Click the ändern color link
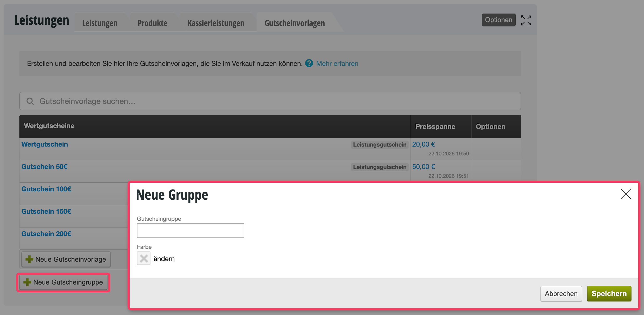This screenshot has width=644, height=315. click(x=164, y=259)
